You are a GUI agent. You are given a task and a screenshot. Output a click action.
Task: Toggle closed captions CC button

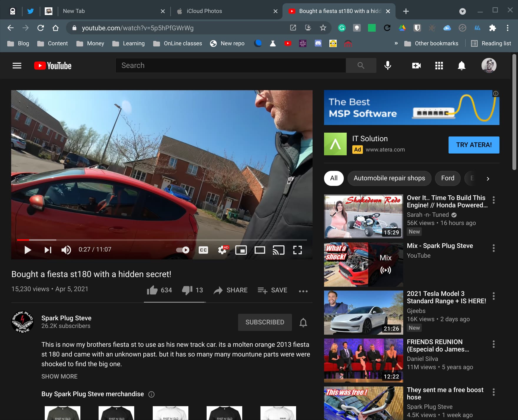203,250
